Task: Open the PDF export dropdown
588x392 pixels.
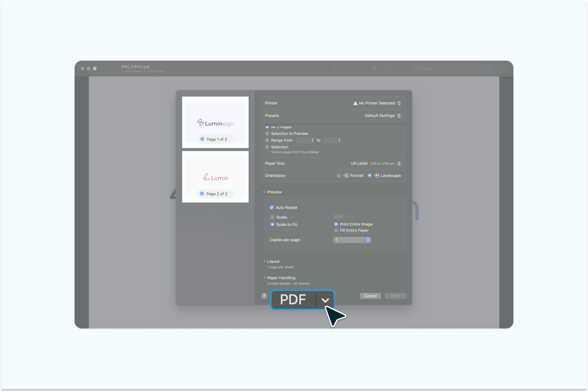Action: (325, 300)
